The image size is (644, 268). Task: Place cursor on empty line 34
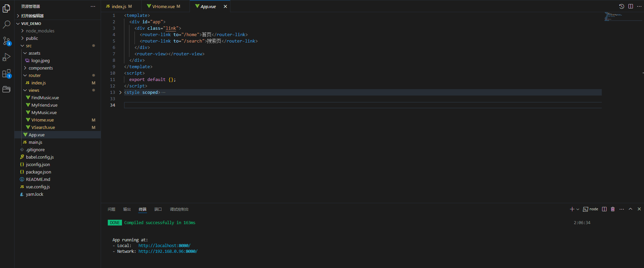(363, 105)
